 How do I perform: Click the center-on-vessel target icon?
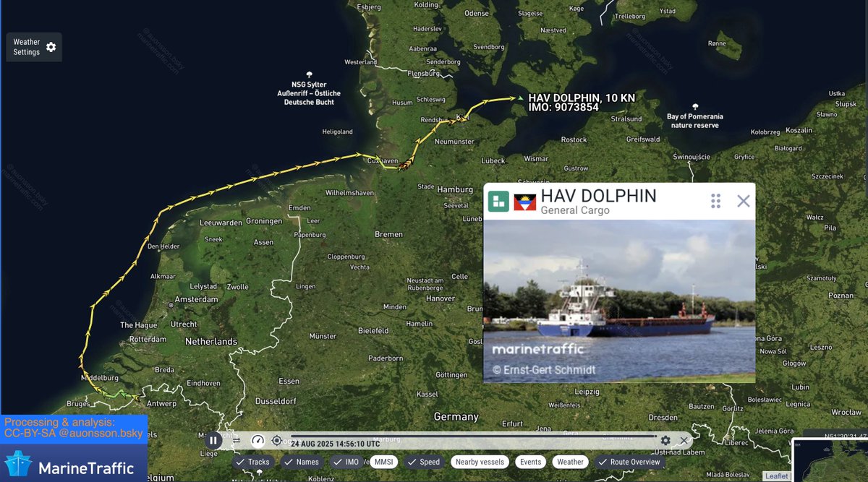coord(277,440)
